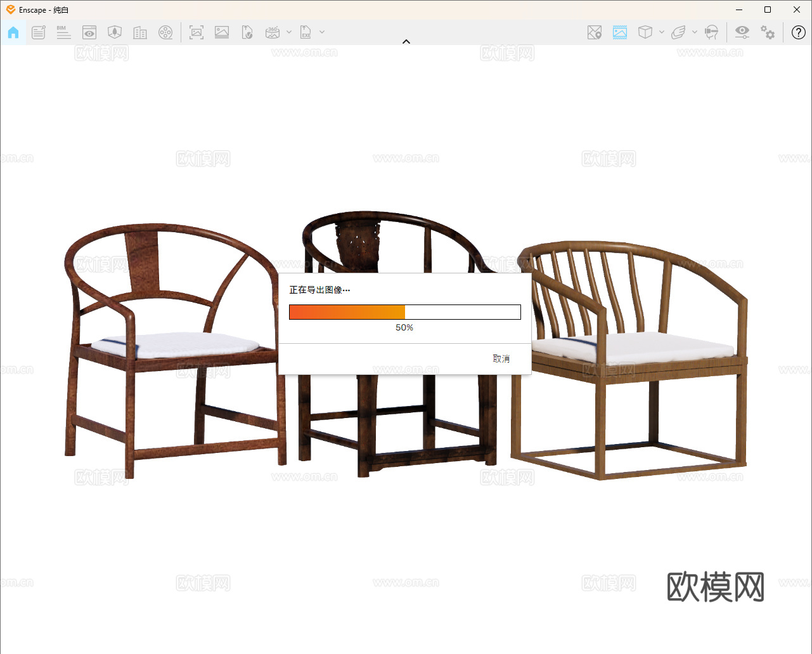Open the site context map icon
The width and height of the screenshot is (812, 654).
(x=115, y=32)
